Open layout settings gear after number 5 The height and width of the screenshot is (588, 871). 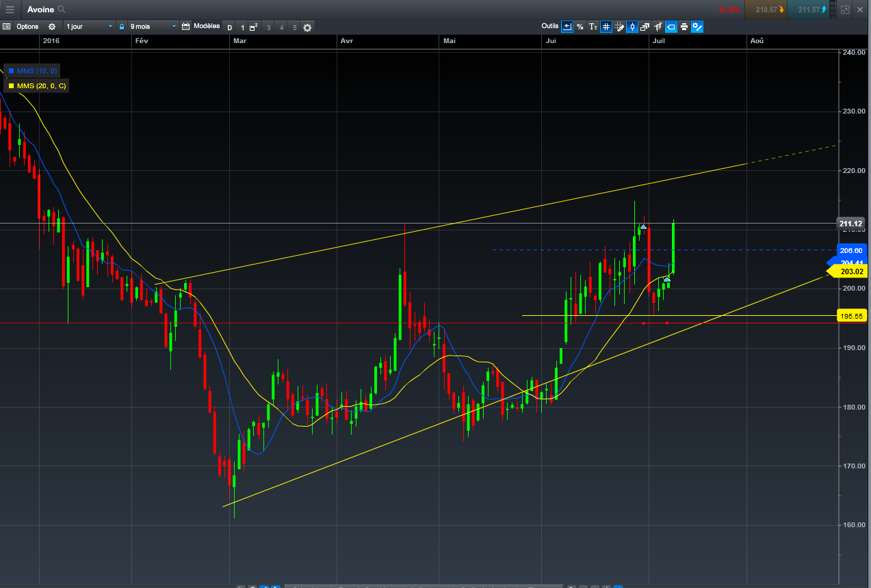pos(307,27)
